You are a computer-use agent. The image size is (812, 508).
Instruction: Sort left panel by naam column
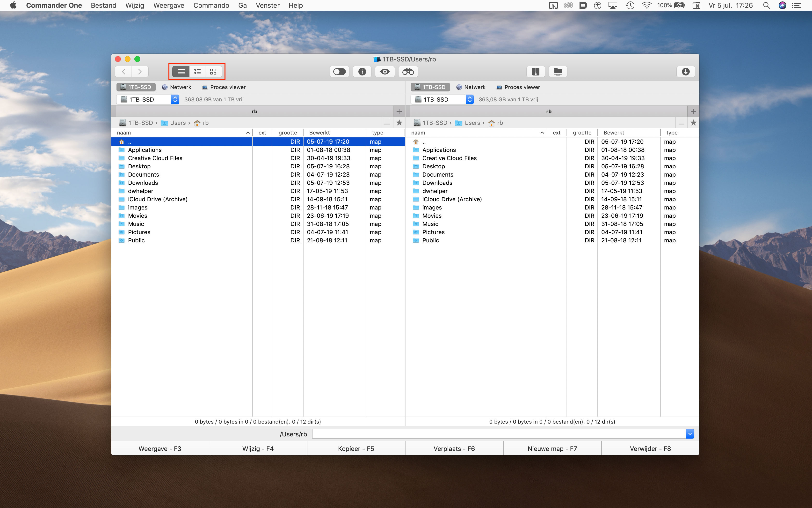click(181, 133)
